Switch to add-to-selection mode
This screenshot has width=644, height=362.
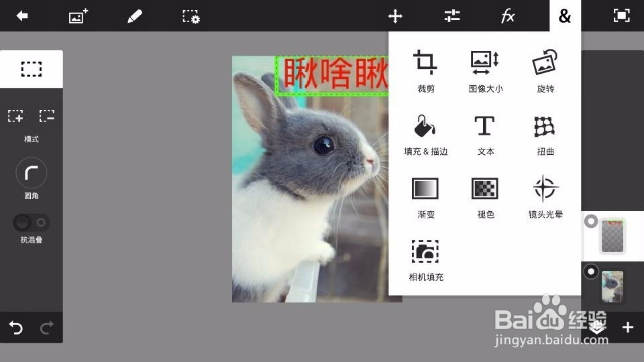(x=15, y=116)
